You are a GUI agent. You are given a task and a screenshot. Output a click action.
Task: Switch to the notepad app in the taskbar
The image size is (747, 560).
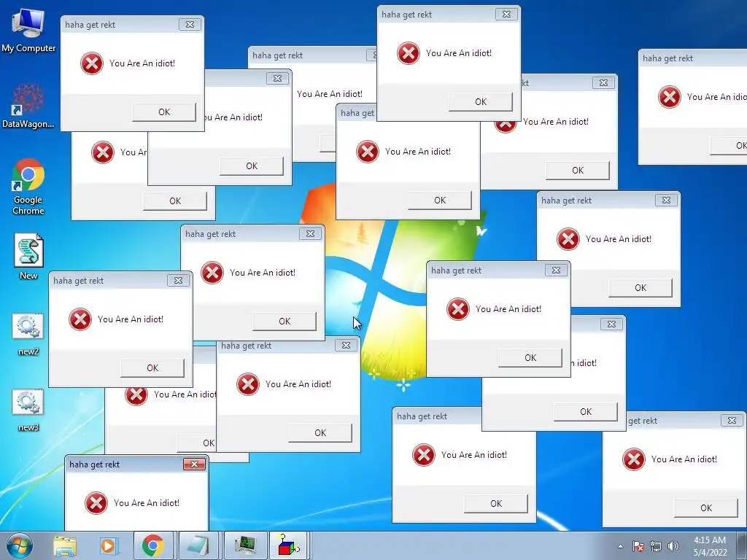[x=198, y=546]
